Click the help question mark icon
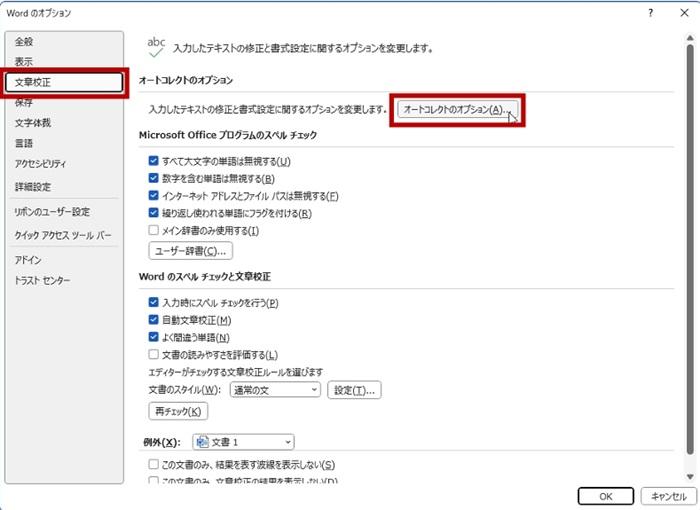The width and height of the screenshot is (700, 510). 650,12
